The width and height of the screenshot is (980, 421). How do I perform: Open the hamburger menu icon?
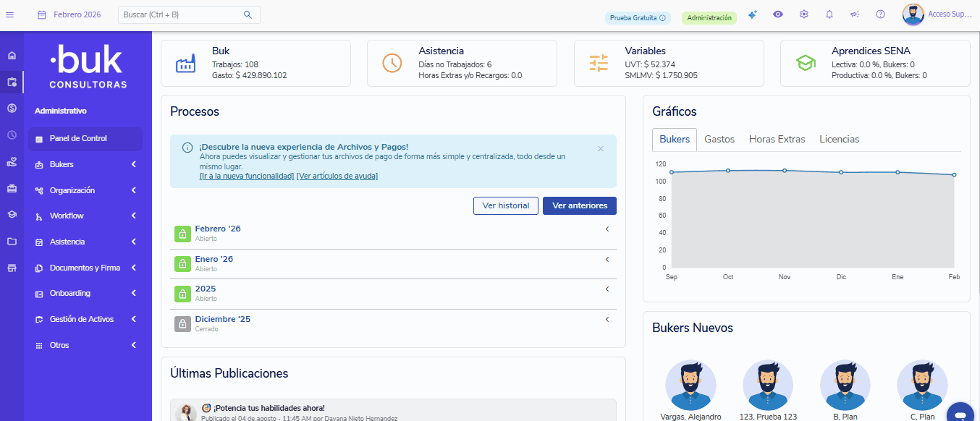[x=9, y=14]
